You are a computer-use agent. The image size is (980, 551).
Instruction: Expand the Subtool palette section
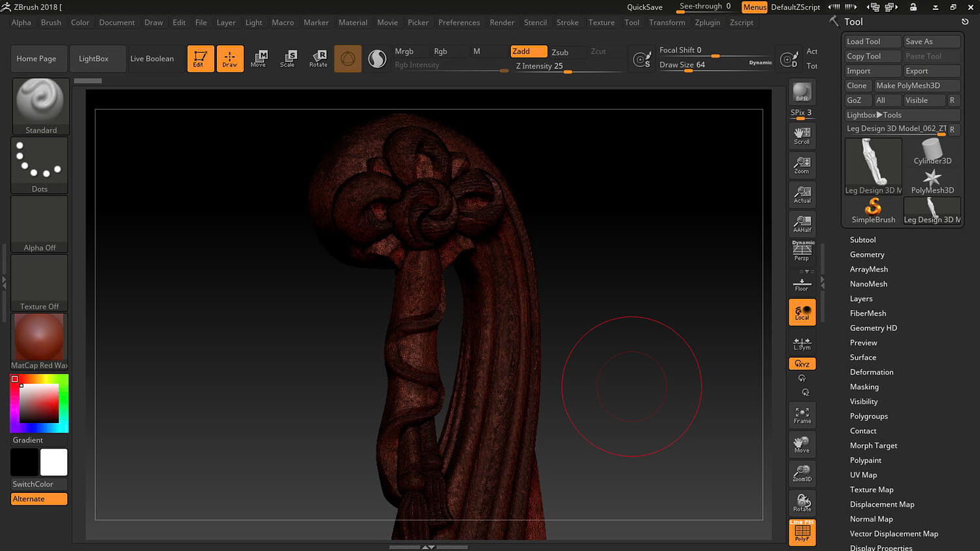click(x=862, y=240)
